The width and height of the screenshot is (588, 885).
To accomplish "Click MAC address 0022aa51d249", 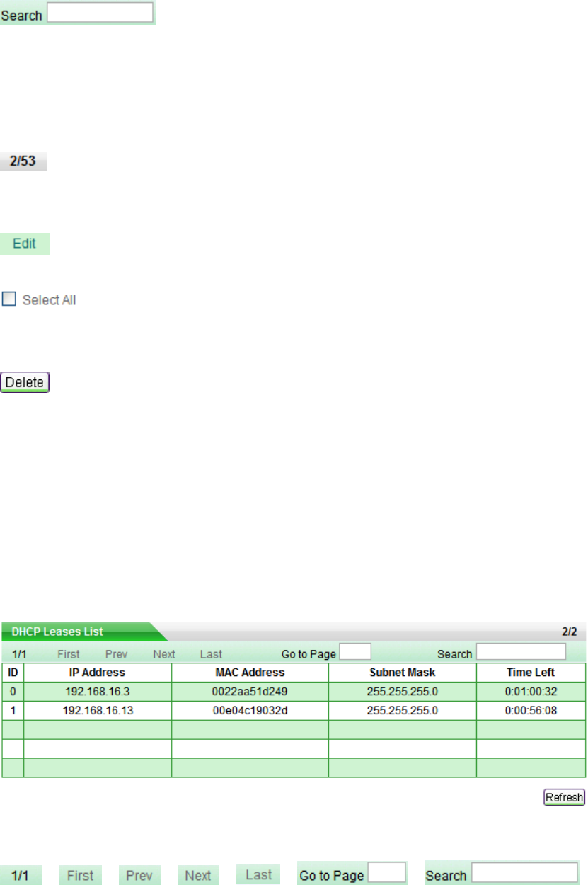I will 250,692.
